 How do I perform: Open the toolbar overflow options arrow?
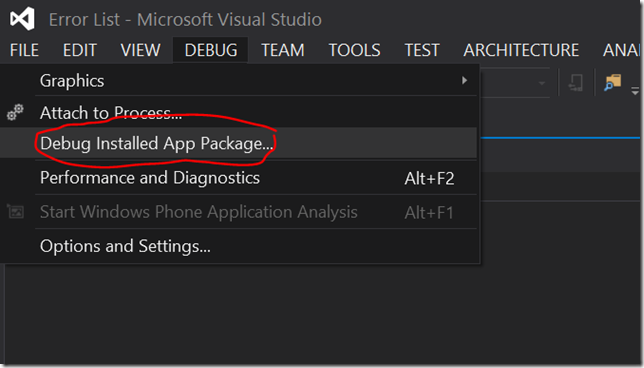(x=635, y=91)
